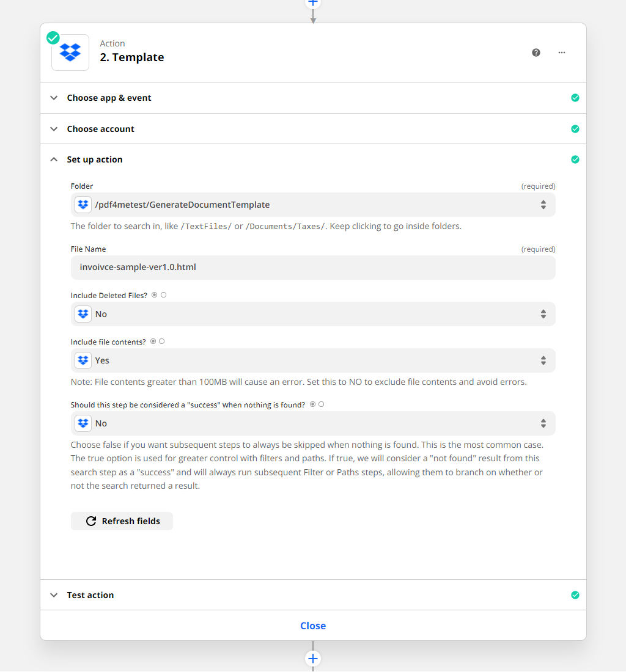Open the three-dot options menu
626x672 pixels.
tap(561, 53)
